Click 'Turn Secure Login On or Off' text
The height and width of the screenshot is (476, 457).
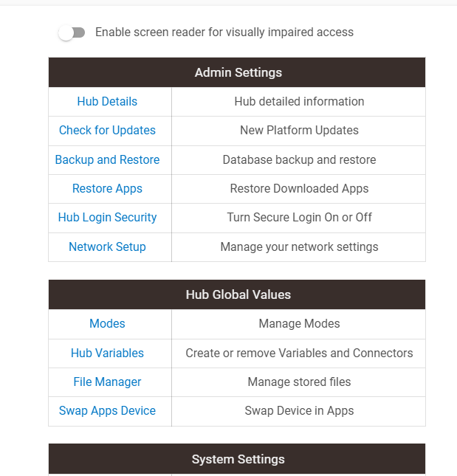299,217
